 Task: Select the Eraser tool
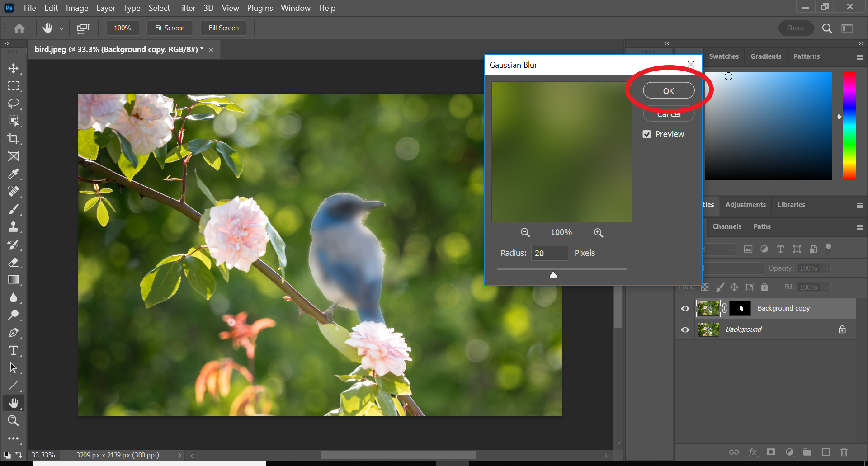pyautogui.click(x=14, y=262)
